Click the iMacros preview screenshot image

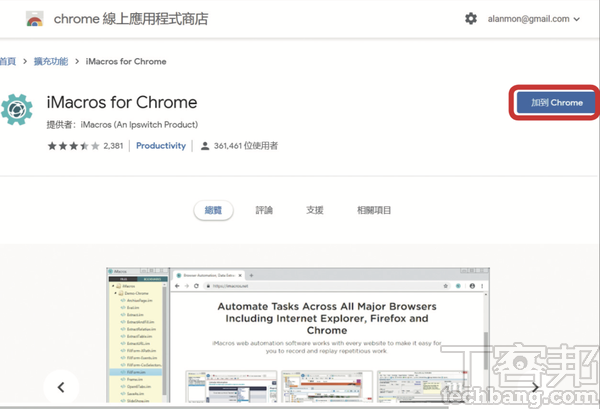(x=298, y=335)
